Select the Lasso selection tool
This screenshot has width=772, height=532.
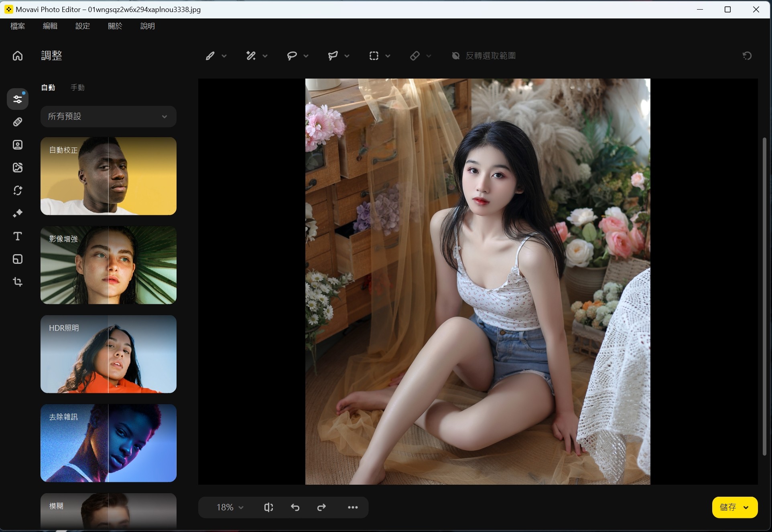(x=292, y=56)
